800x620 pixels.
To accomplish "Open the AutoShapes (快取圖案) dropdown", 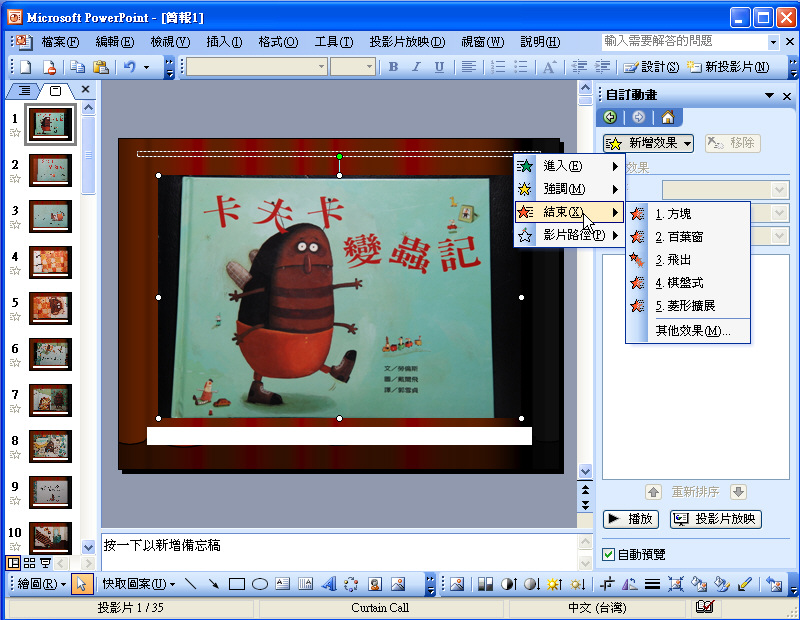I will click(139, 583).
